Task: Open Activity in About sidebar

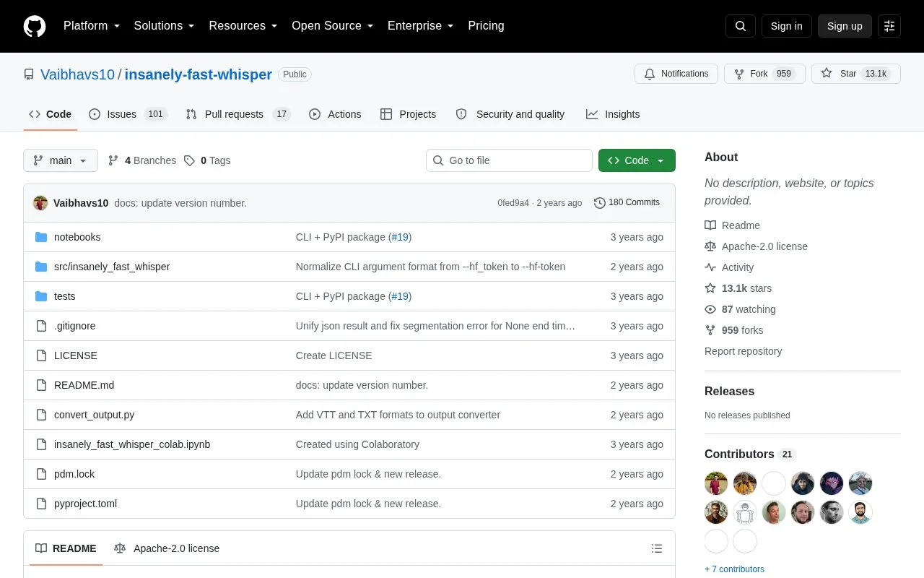Action: [729, 267]
